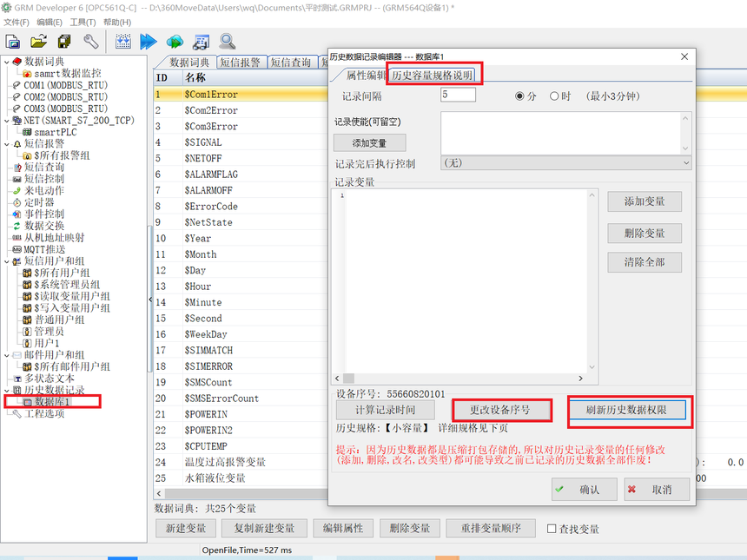Click the 记录间隔 input field
747x560 pixels.
click(x=458, y=95)
